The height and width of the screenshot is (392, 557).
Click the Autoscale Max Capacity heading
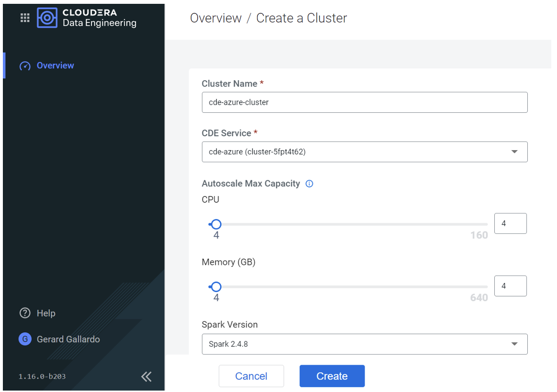click(x=251, y=184)
